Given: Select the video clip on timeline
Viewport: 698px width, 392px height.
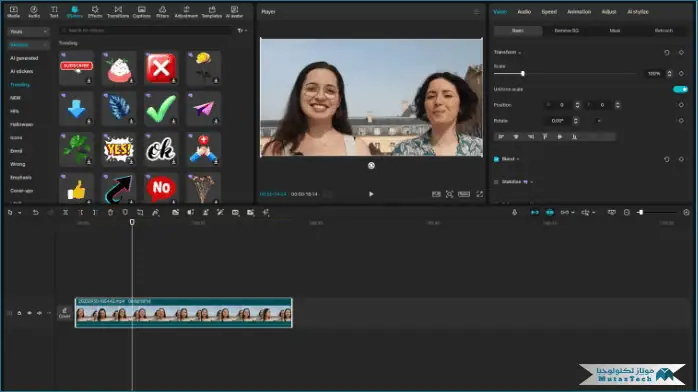Looking at the screenshot, I should coord(184,313).
